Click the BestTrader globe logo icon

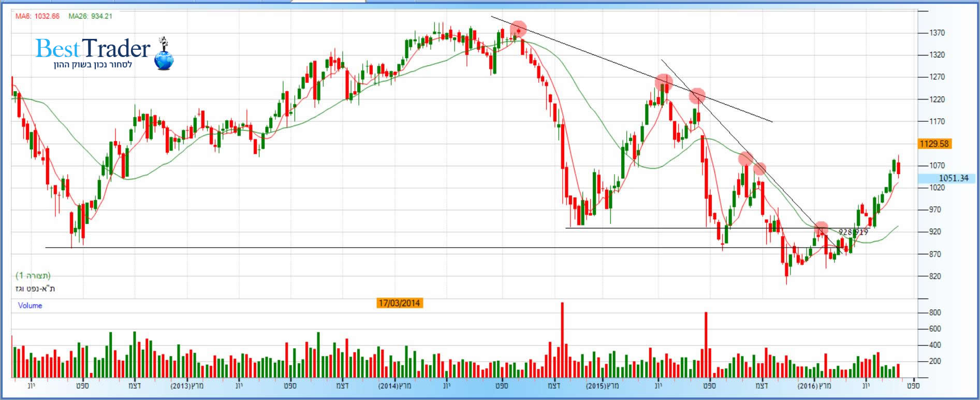pos(164,56)
